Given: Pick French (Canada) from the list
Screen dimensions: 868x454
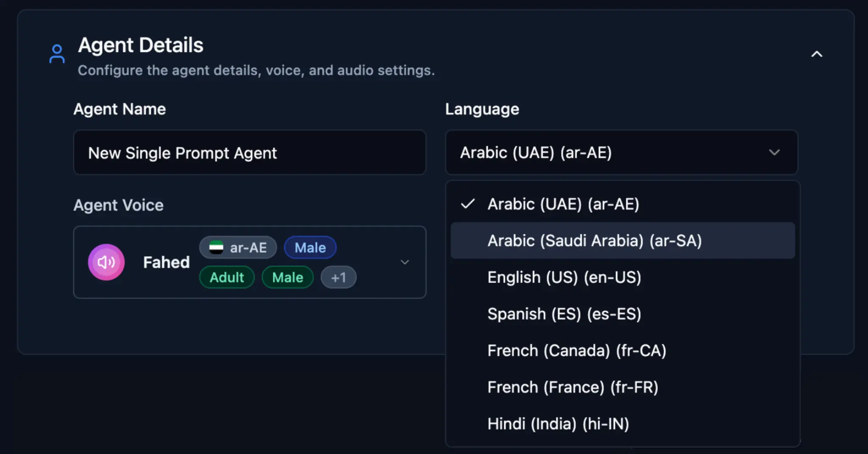Looking at the screenshot, I should click(576, 351).
